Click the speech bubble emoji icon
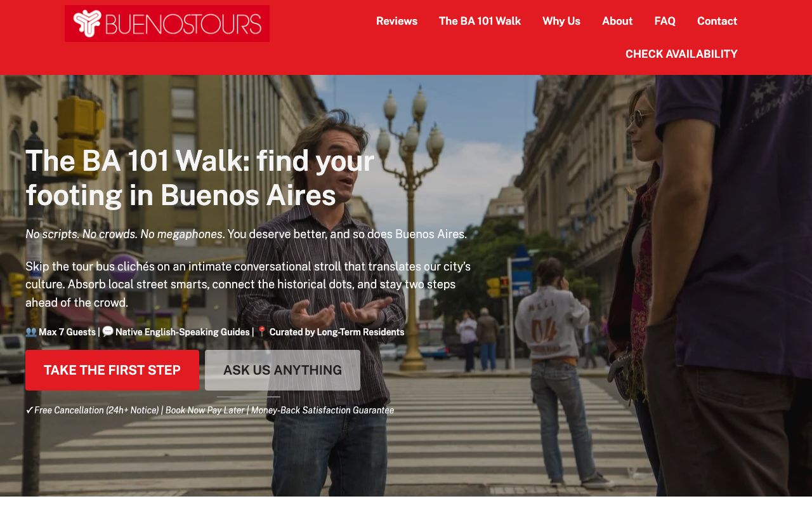 pos(108,331)
